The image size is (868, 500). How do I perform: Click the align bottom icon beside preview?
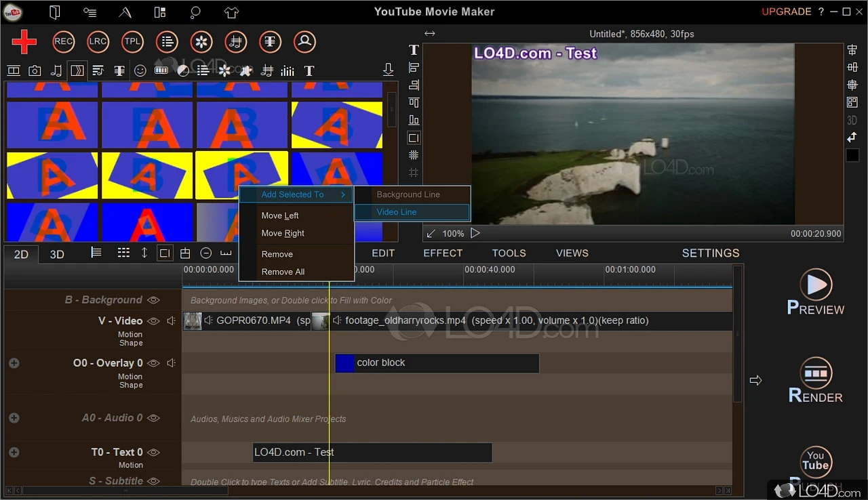tap(414, 120)
